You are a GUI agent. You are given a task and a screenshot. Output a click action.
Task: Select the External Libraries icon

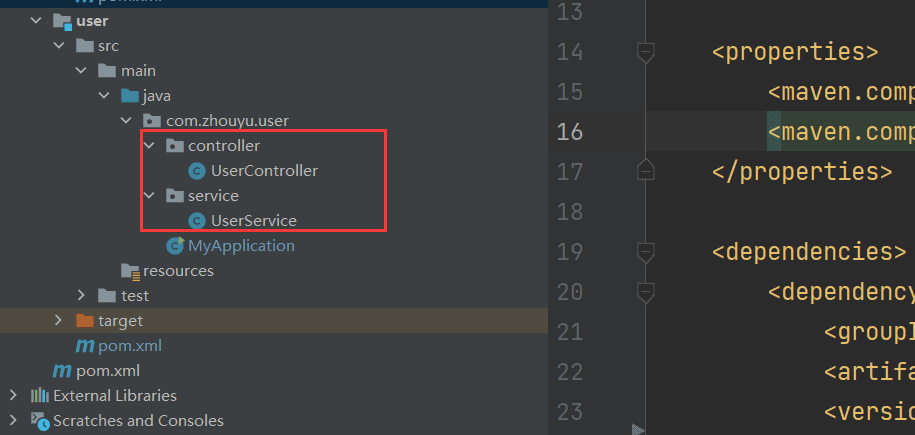click(40, 395)
